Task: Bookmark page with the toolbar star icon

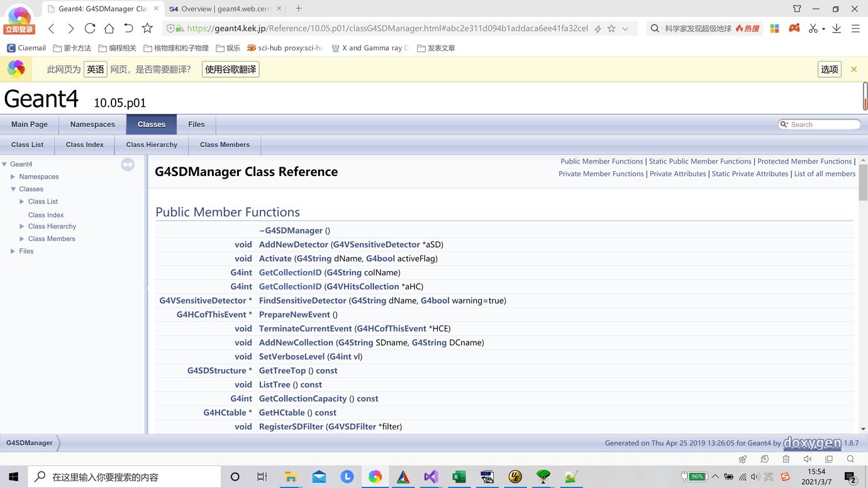Action: [147, 28]
